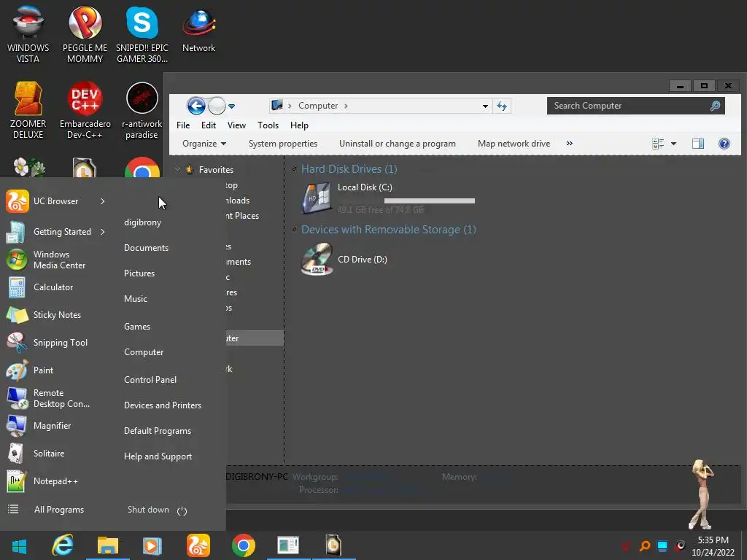The image size is (747, 560).
Task: Expand the UC Browser jump list arrow
Action: click(x=102, y=201)
